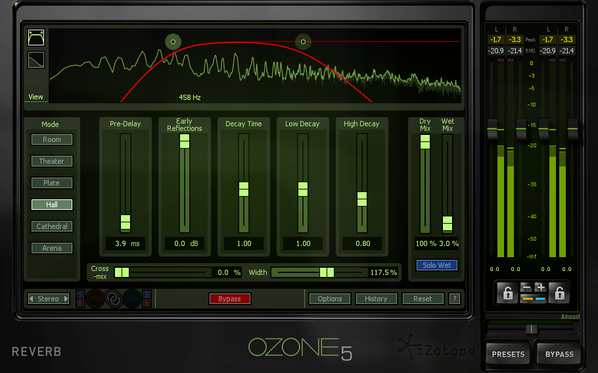598x373 pixels.
Task: Click the Wet Mix slider handle
Action: pyautogui.click(x=447, y=224)
